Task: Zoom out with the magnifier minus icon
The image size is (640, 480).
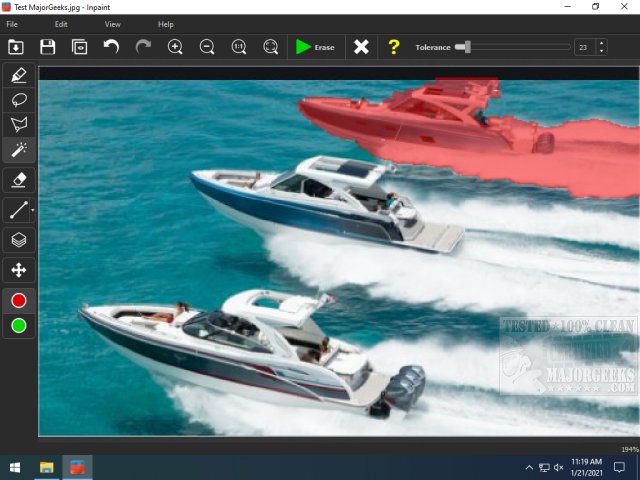Action: (x=207, y=47)
